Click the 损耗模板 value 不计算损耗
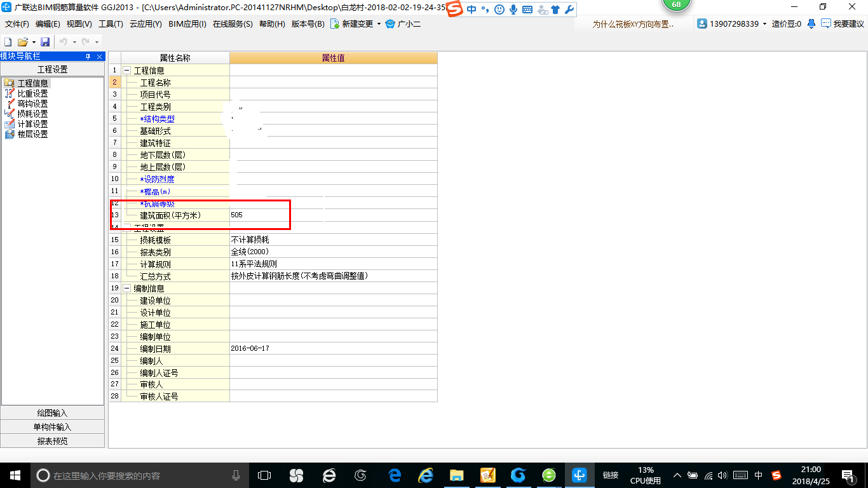Viewport: 868px width, 488px height. pyautogui.click(x=334, y=240)
